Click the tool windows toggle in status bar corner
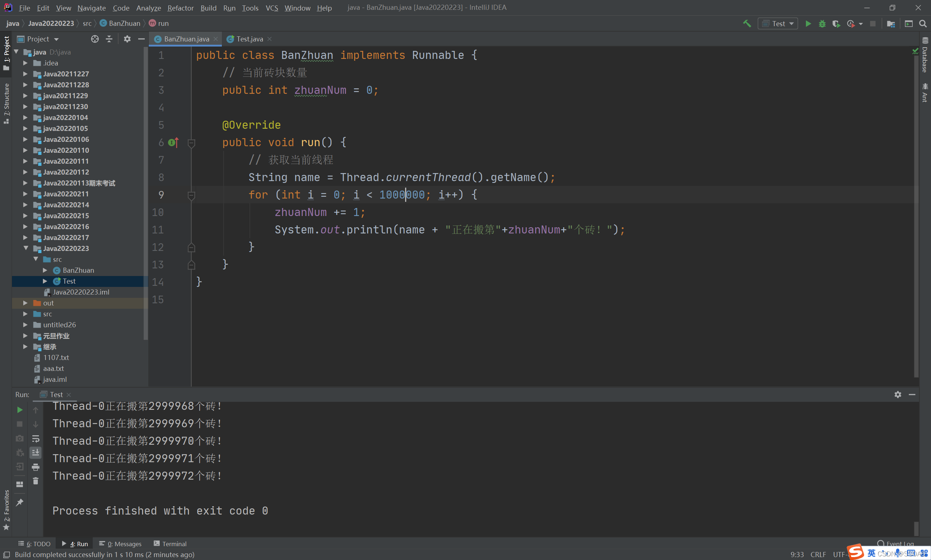Screen dimensions: 931x560 pos(7,554)
